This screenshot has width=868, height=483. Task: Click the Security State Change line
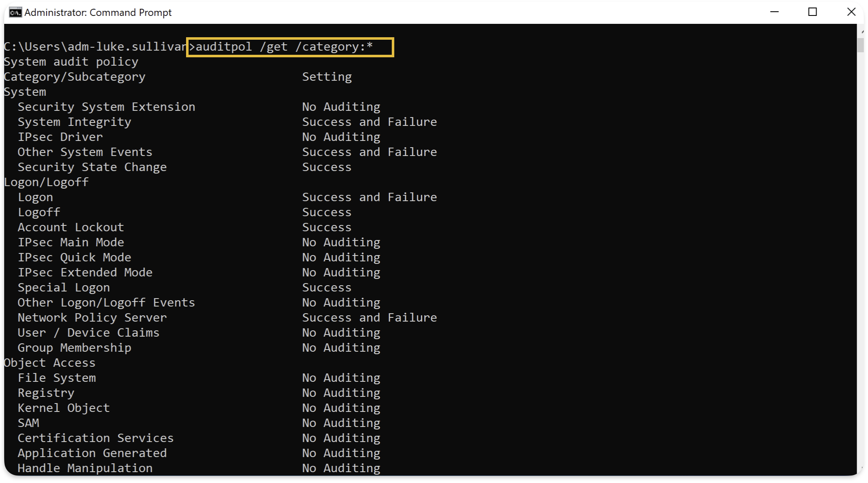[x=92, y=167]
